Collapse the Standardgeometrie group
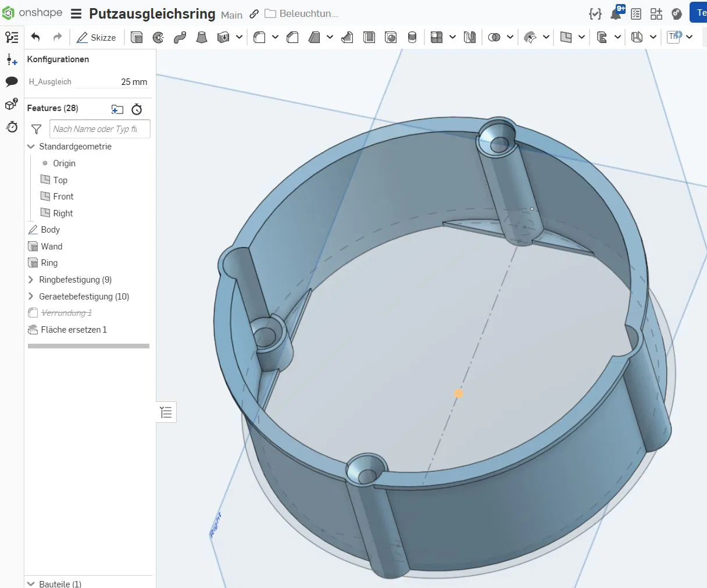707x588 pixels. pos(31,147)
